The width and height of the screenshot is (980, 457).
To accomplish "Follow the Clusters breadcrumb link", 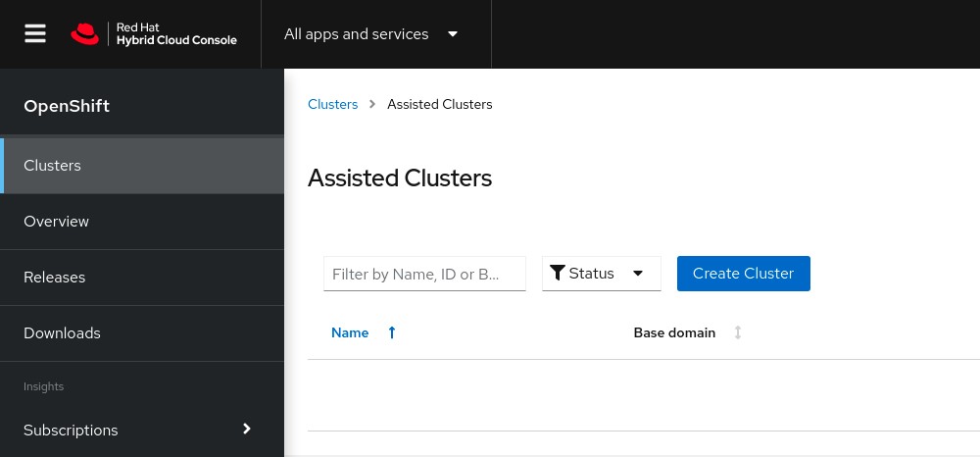I will click(332, 104).
